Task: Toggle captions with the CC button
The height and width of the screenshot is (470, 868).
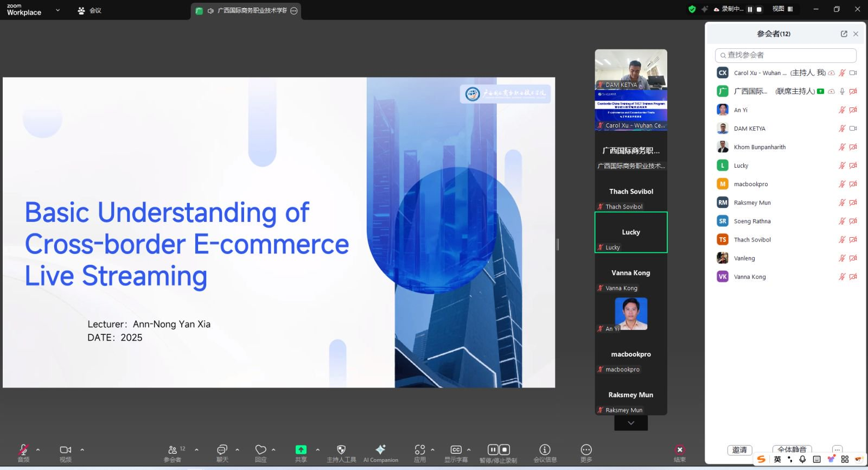Action: click(x=456, y=450)
